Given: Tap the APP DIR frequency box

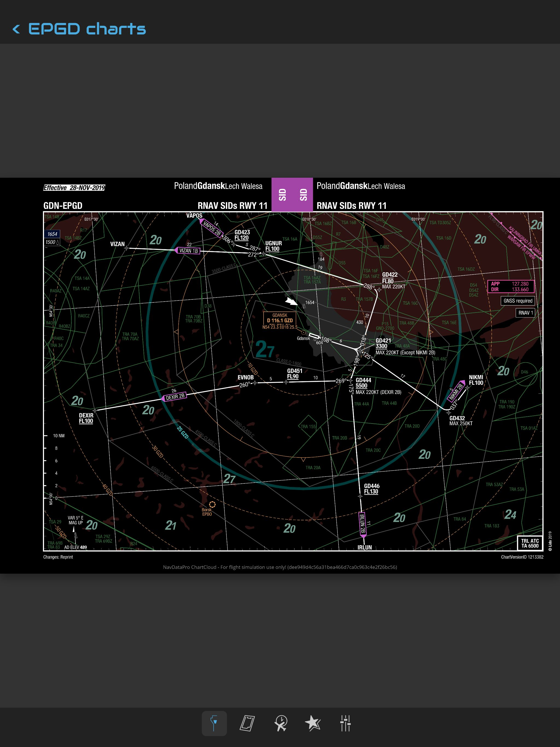Looking at the screenshot, I should [x=511, y=286].
